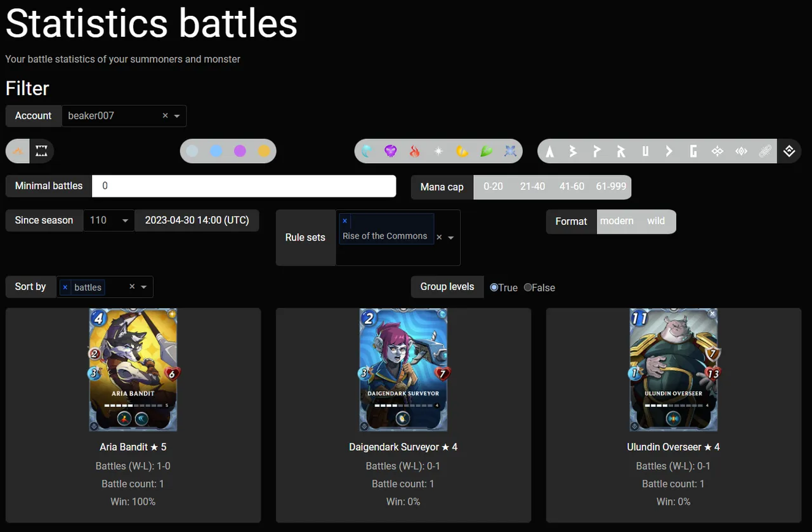Filter by Untamed edition 'U' rune icon
Image resolution: width=812 pixels, height=532 pixels.
coord(645,151)
